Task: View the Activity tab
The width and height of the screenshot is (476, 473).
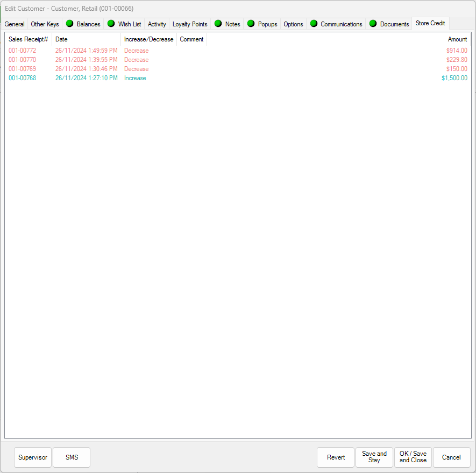Action: point(157,24)
